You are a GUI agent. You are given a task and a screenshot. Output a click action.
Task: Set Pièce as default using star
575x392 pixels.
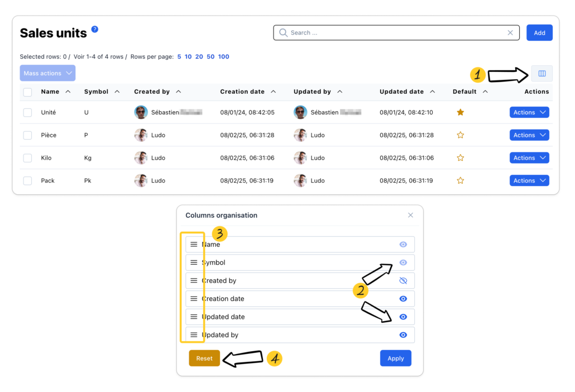click(461, 135)
